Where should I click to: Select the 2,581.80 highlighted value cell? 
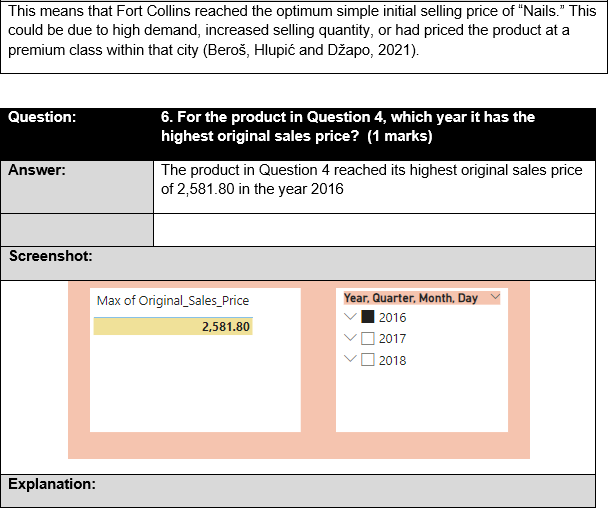tap(173, 327)
